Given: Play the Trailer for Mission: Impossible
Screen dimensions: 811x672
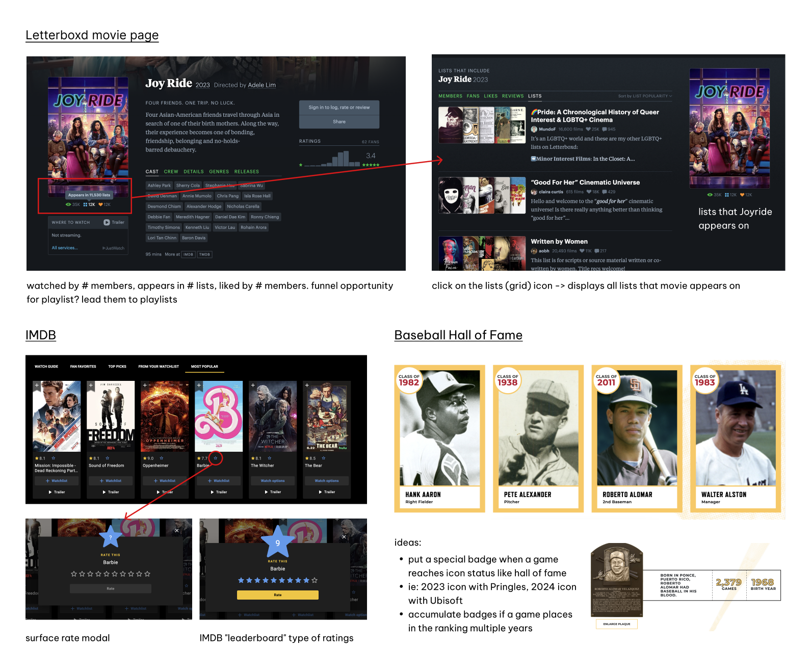Looking at the screenshot, I should [57, 492].
